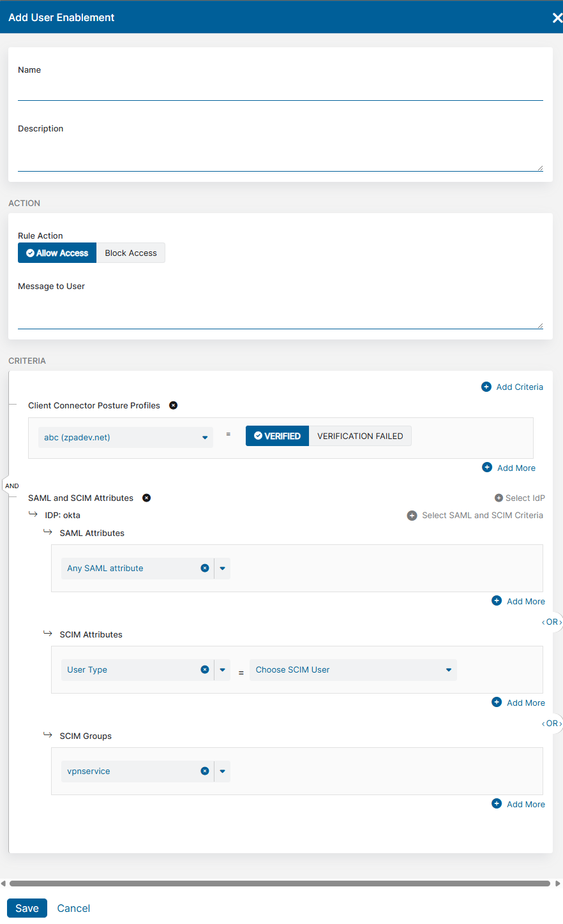Select VERIFIED for the posture profile
This screenshot has width=563, height=924.
pyautogui.click(x=277, y=435)
